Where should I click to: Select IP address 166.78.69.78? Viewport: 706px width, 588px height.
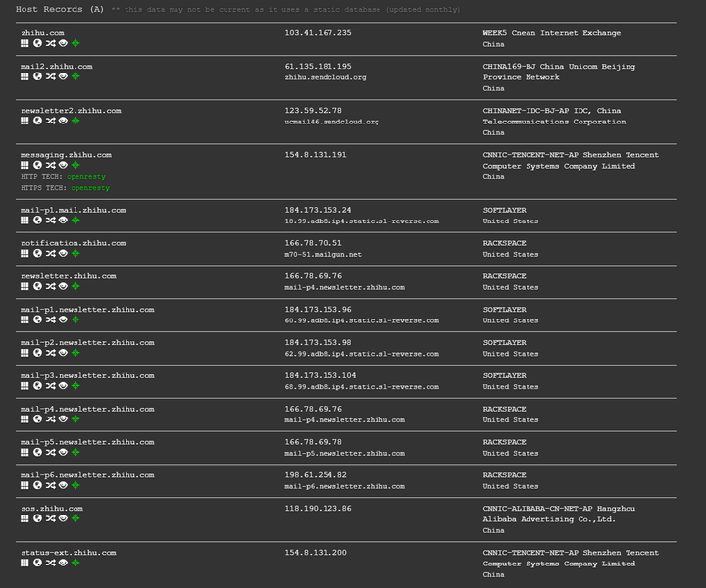pyautogui.click(x=313, y=442)
